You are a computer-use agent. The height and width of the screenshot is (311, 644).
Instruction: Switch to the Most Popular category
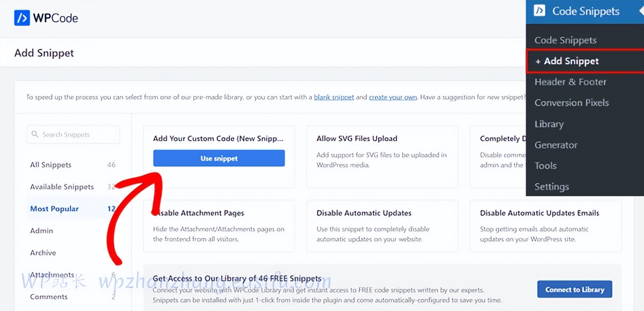coord(54,209)
